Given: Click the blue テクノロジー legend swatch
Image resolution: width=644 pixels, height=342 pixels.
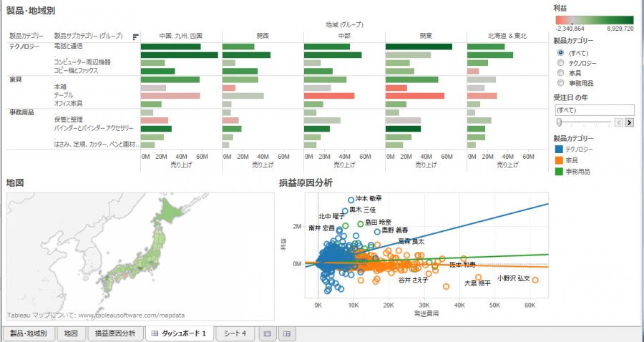Looking at the screenshot, I should click(559, 150).
